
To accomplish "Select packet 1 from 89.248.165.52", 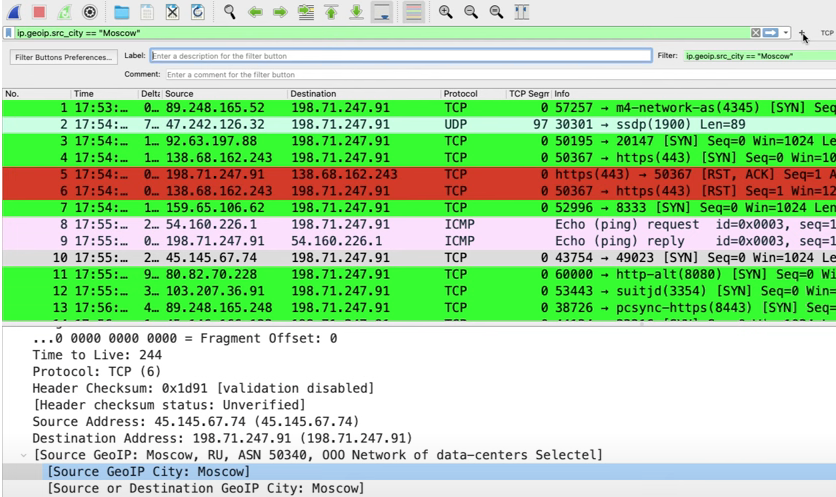I will click(x=419, y=108).
